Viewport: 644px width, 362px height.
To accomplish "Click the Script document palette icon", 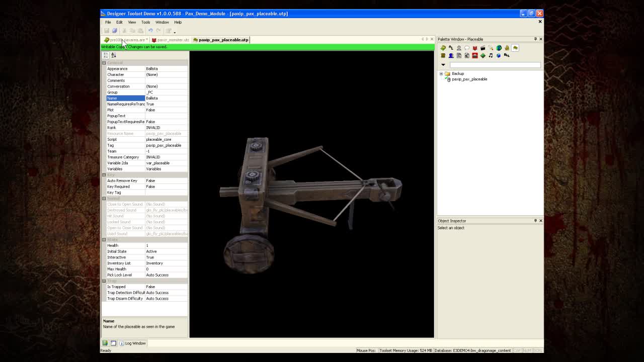I will pos(459,55).
